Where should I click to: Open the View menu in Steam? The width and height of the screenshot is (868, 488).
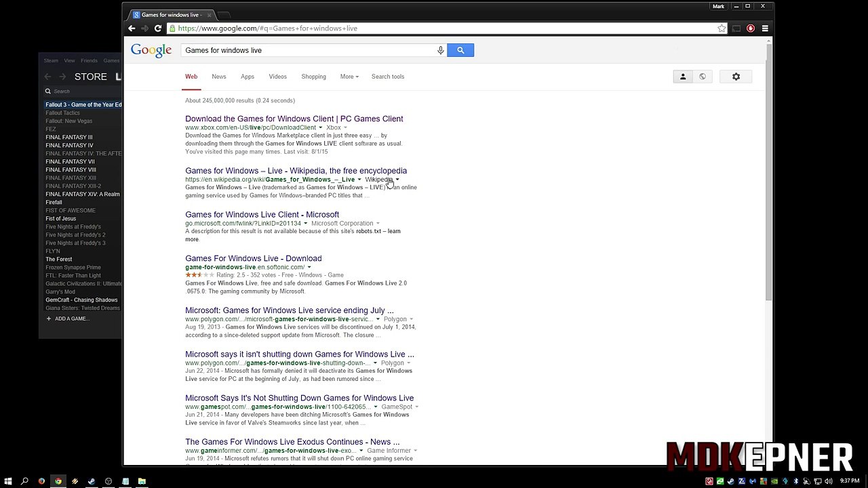(69, 60)
